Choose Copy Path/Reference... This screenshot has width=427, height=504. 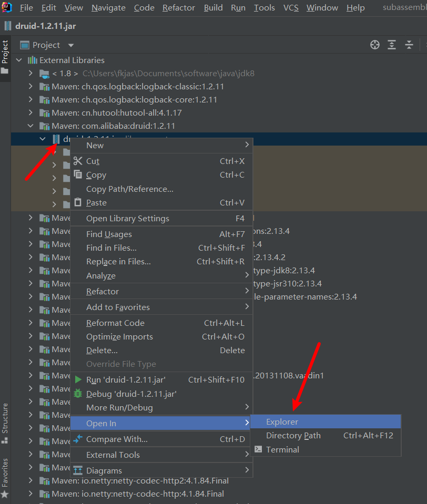point(161,189)
